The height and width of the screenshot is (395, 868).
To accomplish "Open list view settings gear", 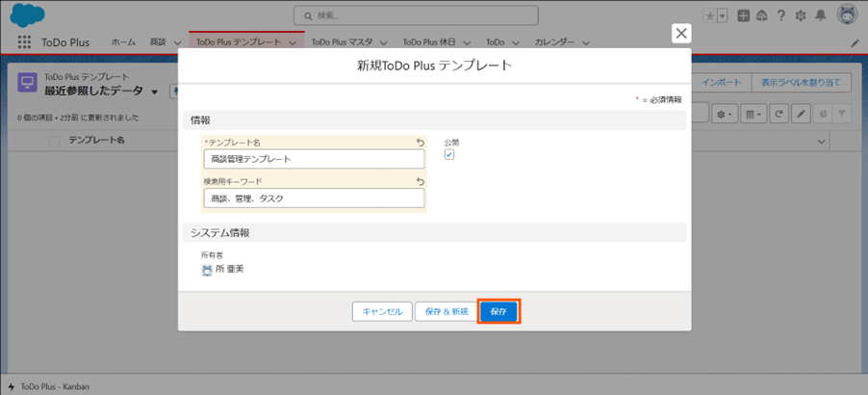I will coord(724,114).
